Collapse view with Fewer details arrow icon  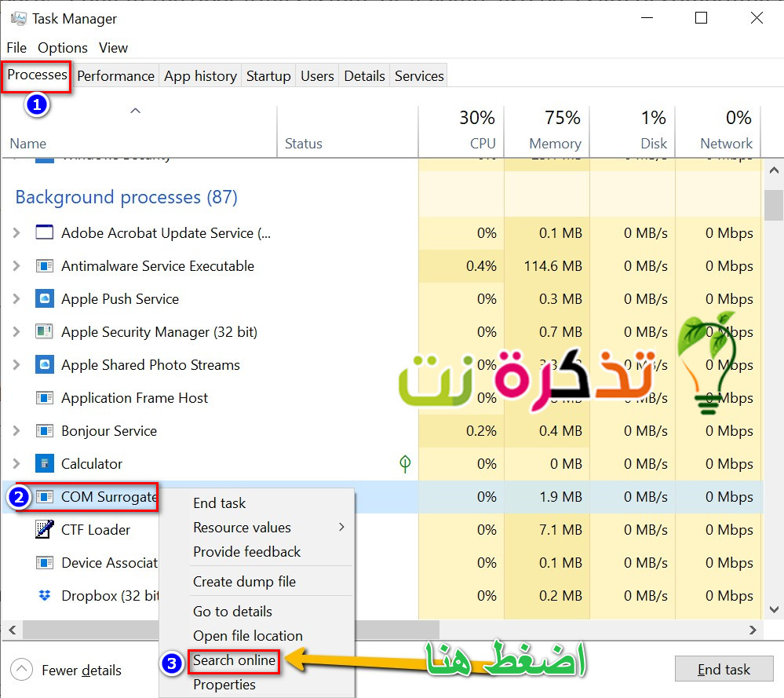[21, 670]
